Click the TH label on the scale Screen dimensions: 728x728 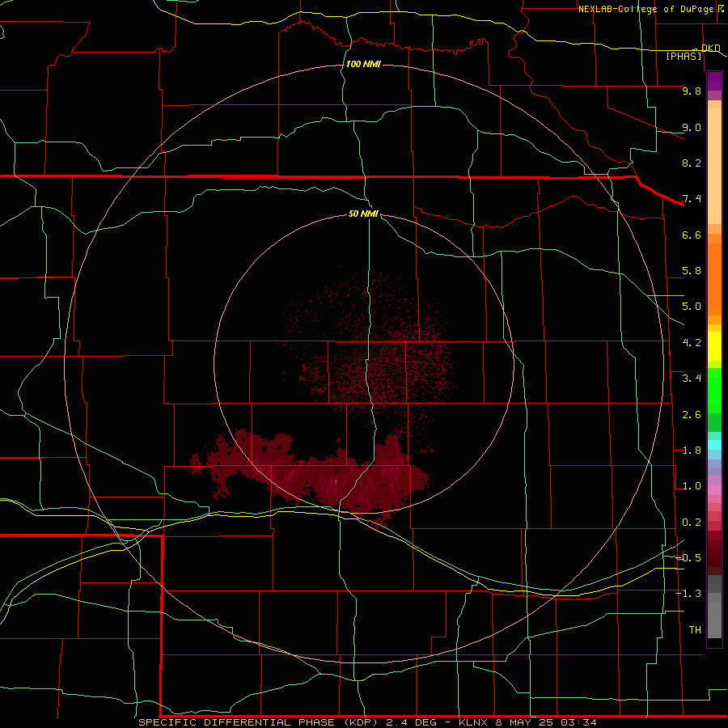(x=695, y=630)
